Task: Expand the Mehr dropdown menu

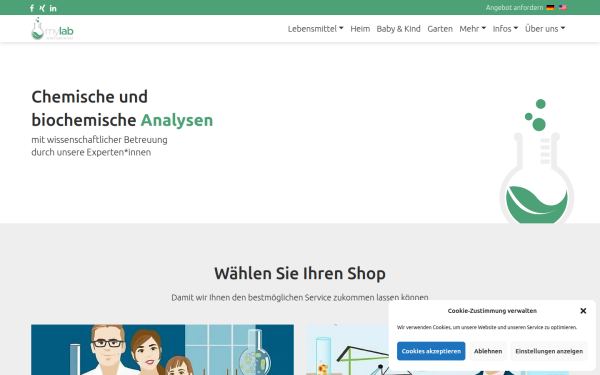Action: click(x=473, y=29)
